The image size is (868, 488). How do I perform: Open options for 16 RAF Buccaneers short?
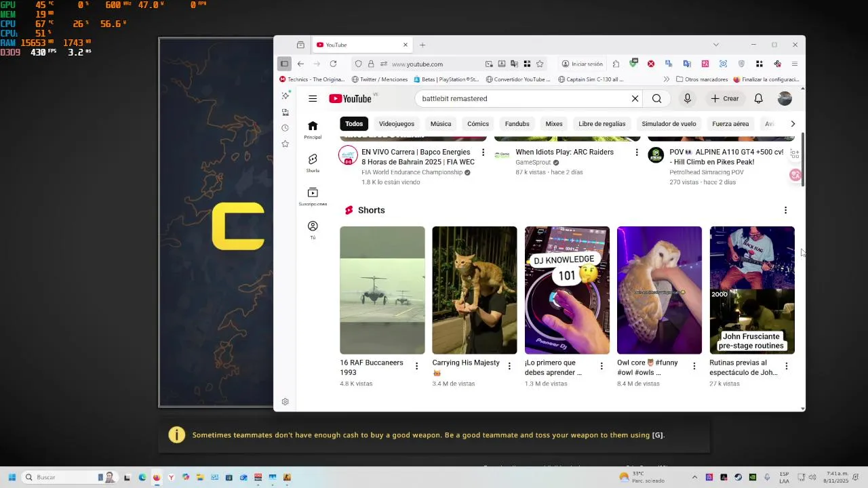coord(416,366)
